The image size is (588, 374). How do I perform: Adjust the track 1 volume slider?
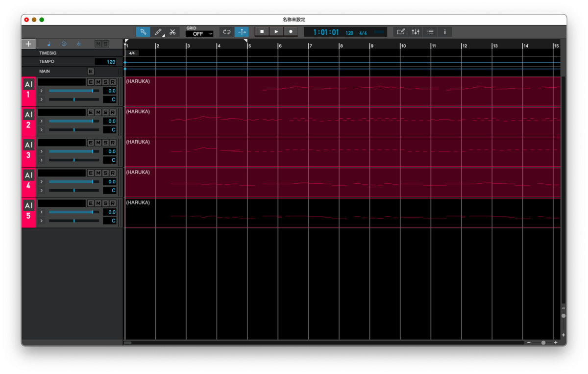(x=74, y=91)
